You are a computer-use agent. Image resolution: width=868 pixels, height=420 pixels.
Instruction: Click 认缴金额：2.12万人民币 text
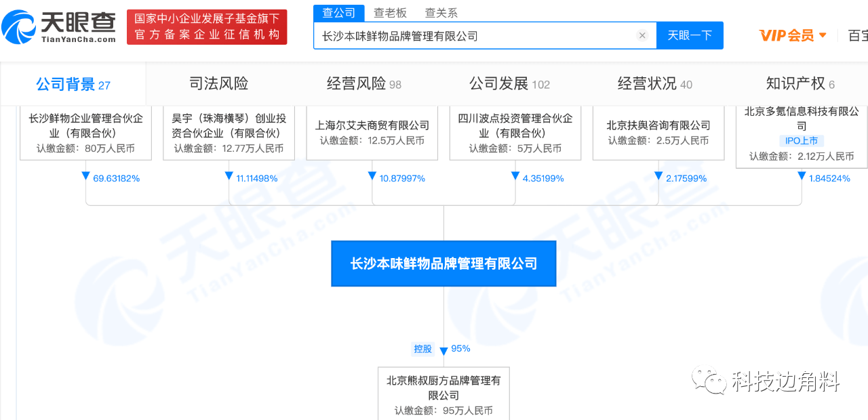802,156
